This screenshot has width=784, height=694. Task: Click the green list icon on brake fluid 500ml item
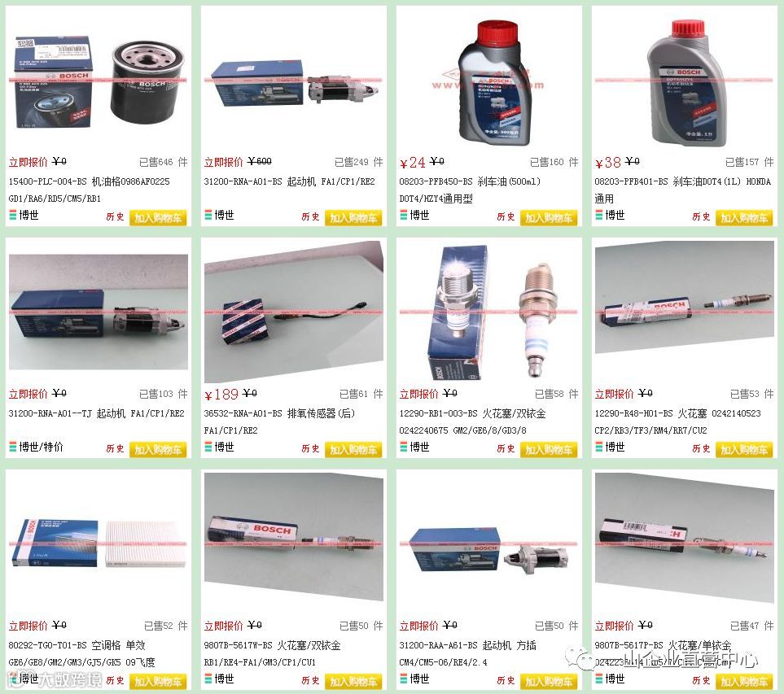click(404, 216)
